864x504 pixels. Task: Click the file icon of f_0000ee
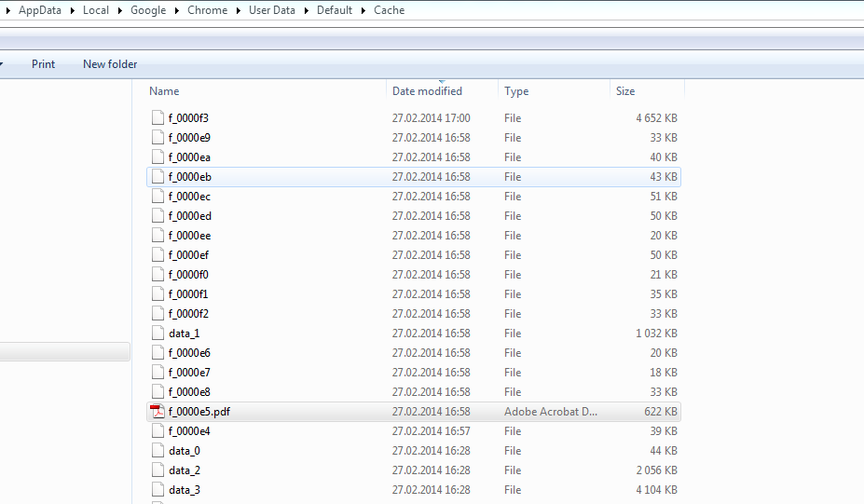[158, 235]
